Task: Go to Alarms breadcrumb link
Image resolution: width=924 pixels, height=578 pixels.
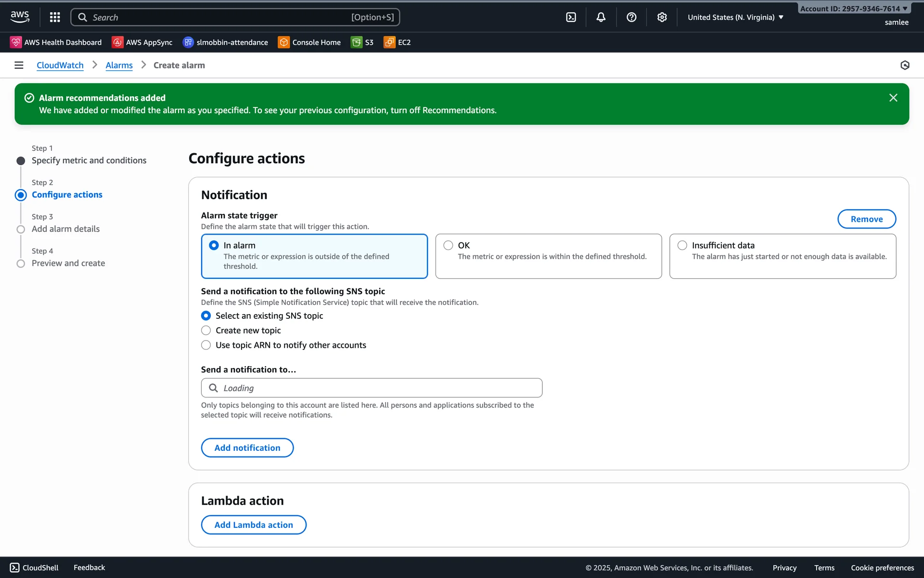Action: tap(119, 65)
